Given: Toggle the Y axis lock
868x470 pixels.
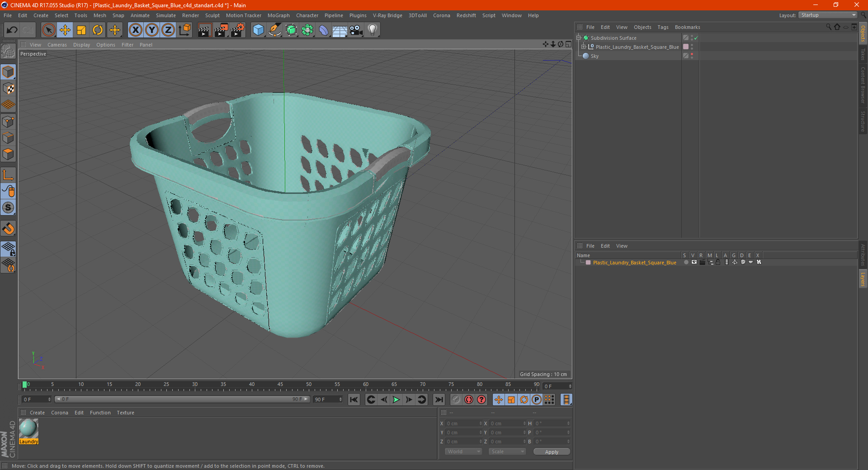Looking at the screenshot, I should (x=152, y=30).
